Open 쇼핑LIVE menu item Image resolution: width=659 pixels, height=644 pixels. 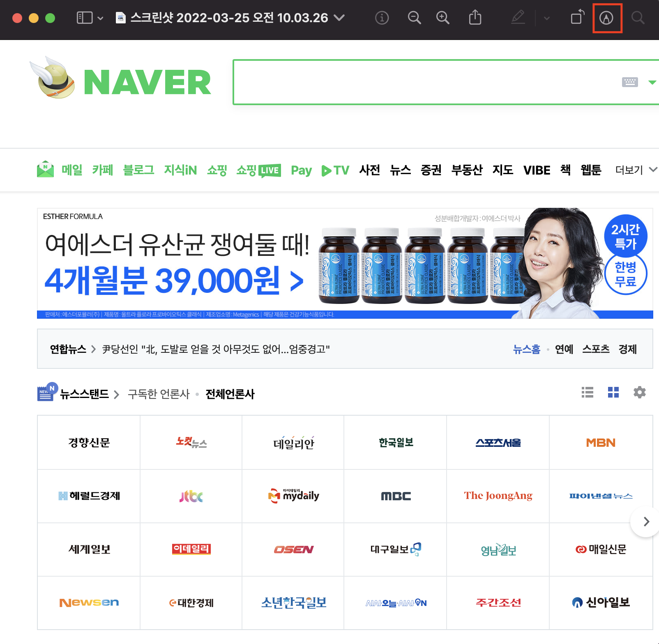(259, 170)
